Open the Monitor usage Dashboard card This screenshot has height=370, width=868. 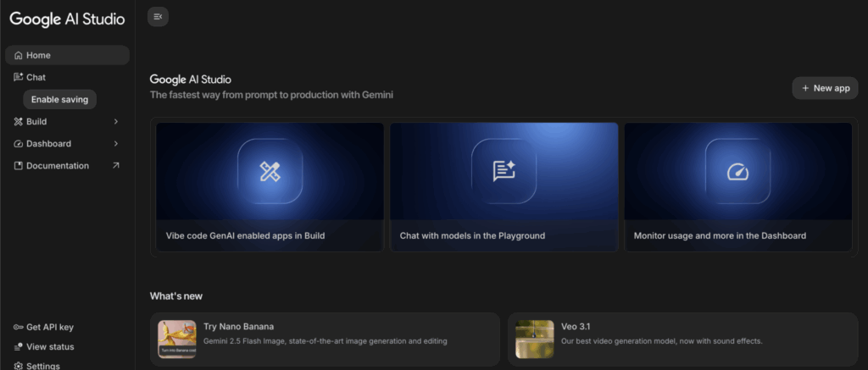(737, 187)
